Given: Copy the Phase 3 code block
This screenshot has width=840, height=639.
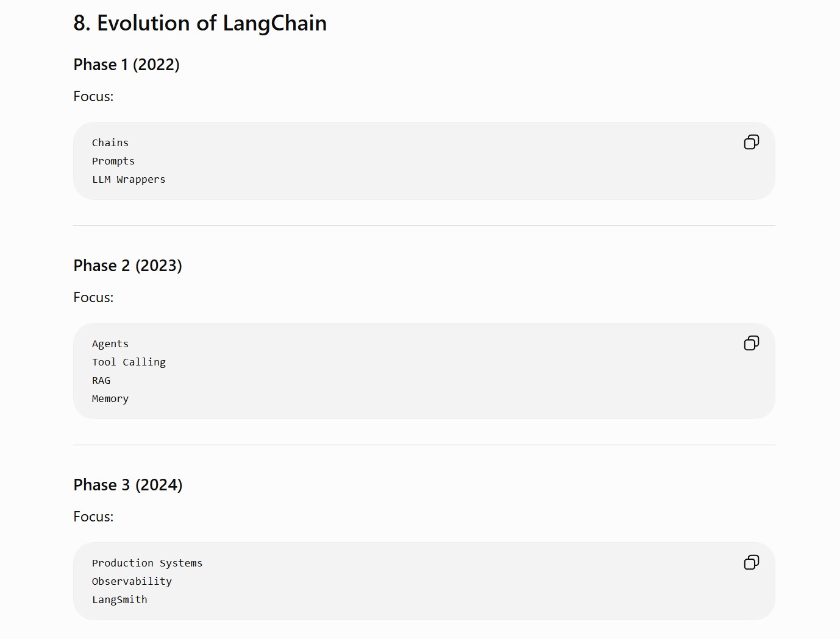Looking at the screenshot, I should coord(752,562).
